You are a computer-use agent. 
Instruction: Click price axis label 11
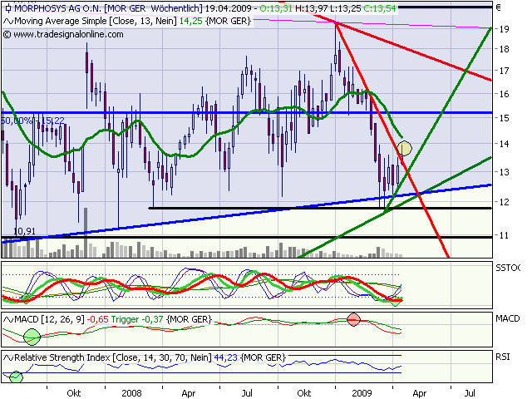coord(505,235)
